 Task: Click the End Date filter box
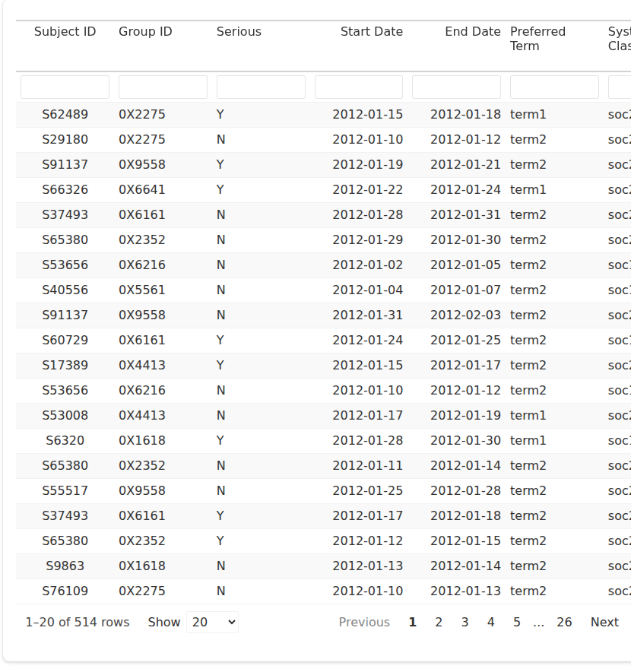[456, 87]
